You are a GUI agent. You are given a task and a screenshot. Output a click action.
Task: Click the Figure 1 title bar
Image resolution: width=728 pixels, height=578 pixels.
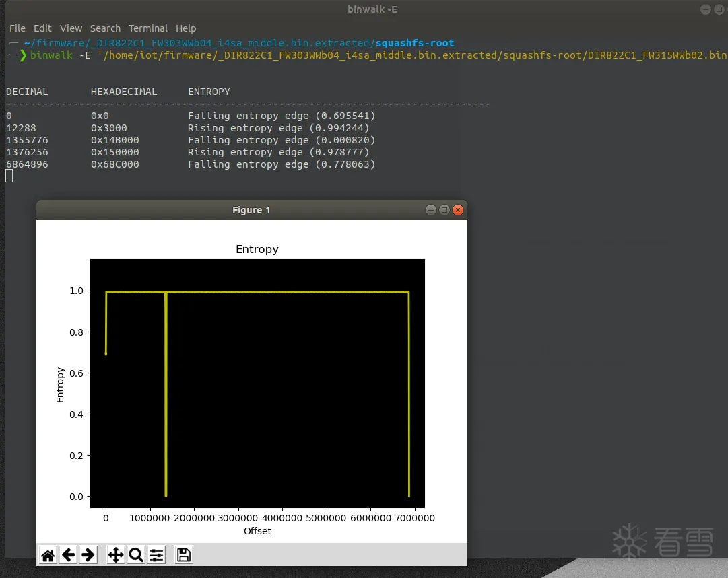[251, 210]
